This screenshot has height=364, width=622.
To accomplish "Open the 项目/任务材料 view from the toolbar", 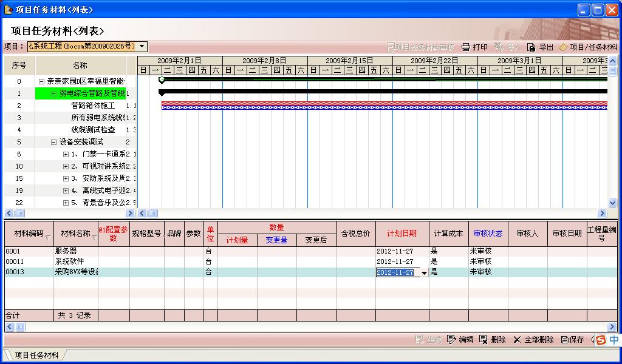I will click(587, 47).
